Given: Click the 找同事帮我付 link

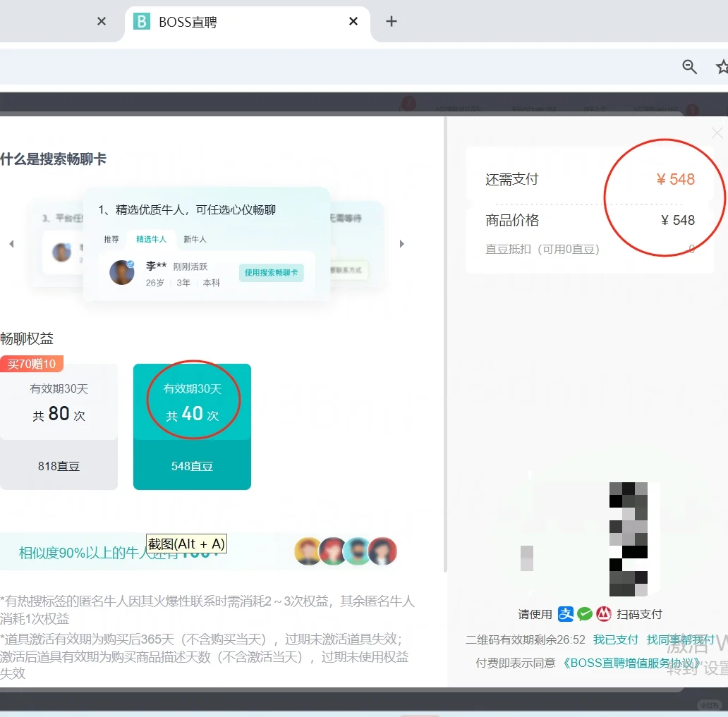Looking at the screenshot, I should coord(681,639).
